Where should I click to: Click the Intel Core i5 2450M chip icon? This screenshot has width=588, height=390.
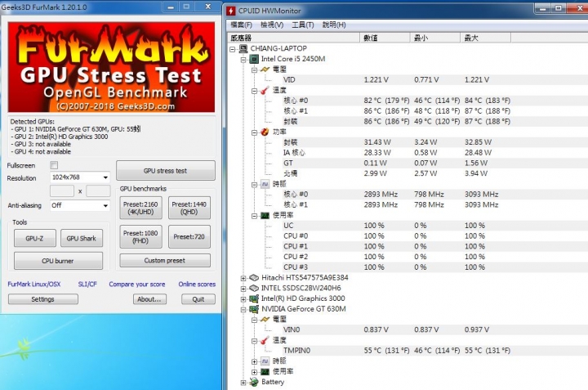254,59
